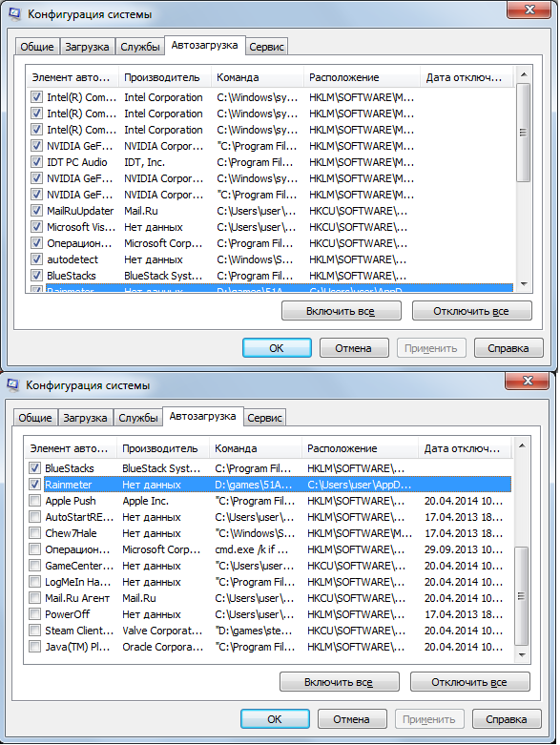The image size is (560, 745).
Task: Uncheck Rainmeter in lower window
Action: coord(34,485)
